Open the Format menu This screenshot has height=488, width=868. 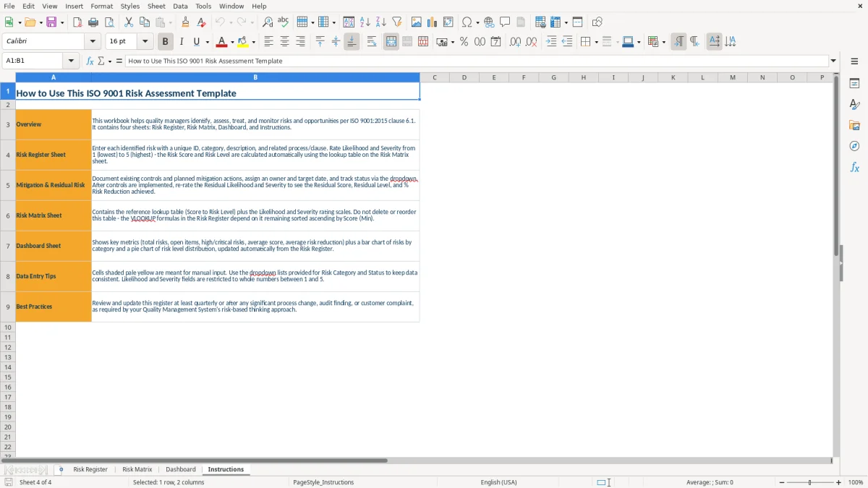click(x=101, y=6)
